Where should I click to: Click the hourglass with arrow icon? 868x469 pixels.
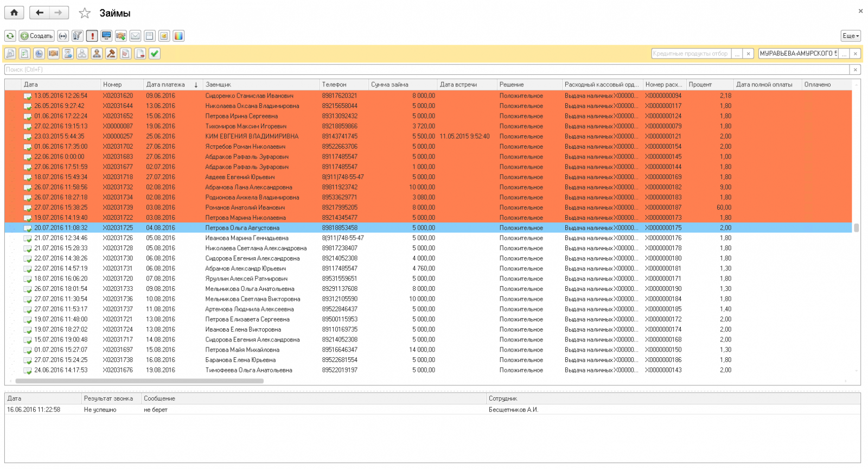(x=68, y=53)
